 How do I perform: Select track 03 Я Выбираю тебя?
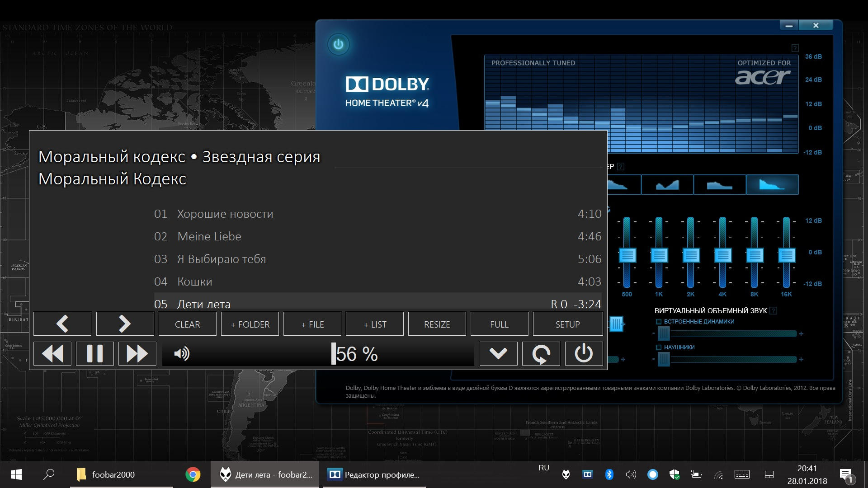point(222,259)
